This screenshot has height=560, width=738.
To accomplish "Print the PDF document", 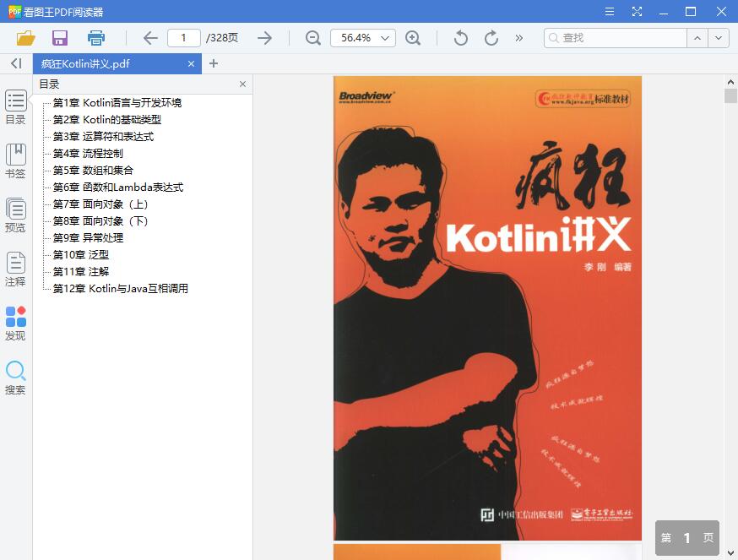I will click(96, 38).
